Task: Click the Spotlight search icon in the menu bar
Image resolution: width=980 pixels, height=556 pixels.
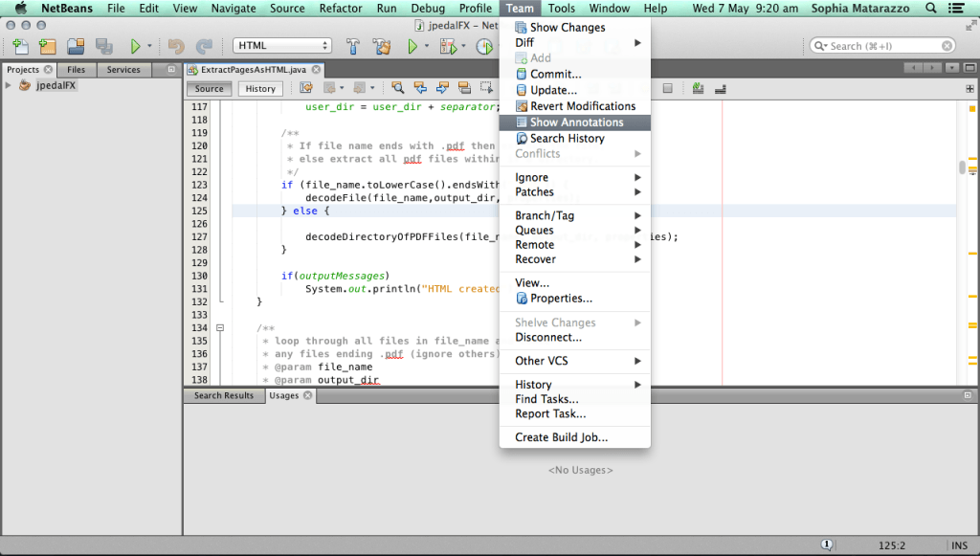Action: tap(930, 9)
